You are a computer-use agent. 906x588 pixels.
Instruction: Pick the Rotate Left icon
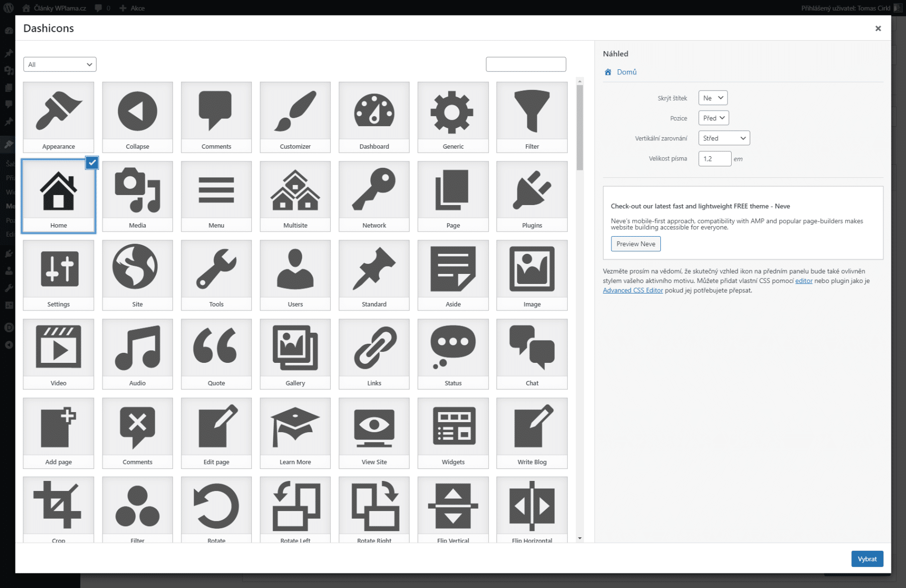(295, 510)
